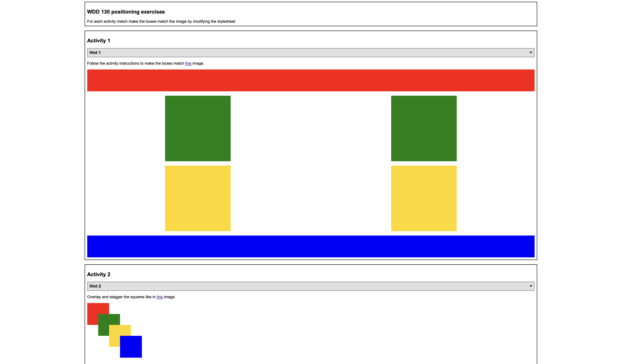Click the right yellow square in Activity 1
The width and height of the screenshot is (624, 364).
coord(424,198)
